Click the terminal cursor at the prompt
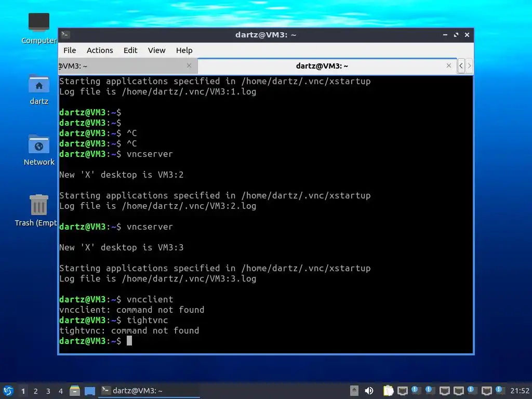Screen dimensions: 532x399 click(129, 341)
